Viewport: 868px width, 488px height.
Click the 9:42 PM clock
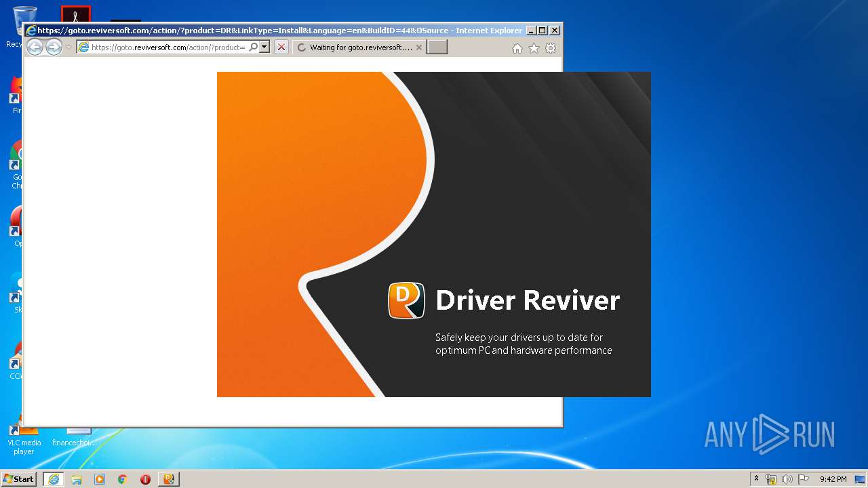coord(833,479)
